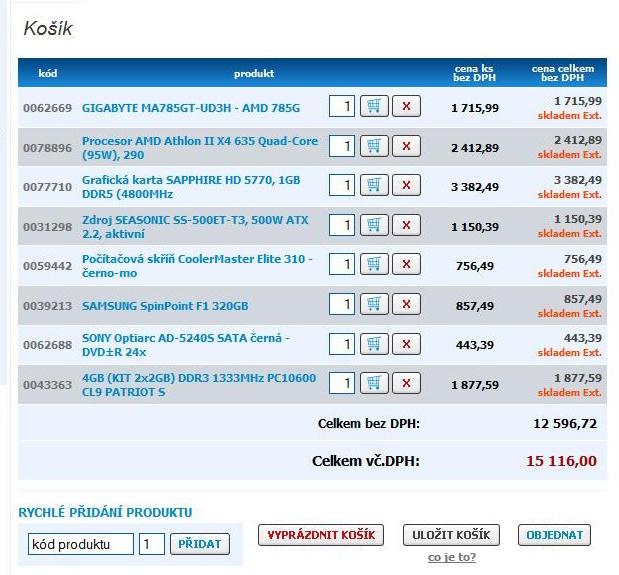Image resolution: width=619 pixels, height=575 pixels.
Task: Focus quantity field next to PŘIDAT
Action: point(152,544)
